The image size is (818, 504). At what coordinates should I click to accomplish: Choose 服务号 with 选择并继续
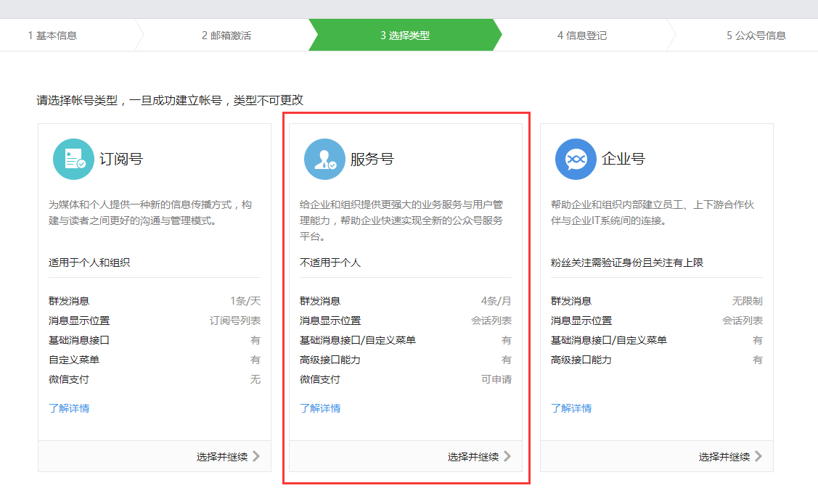[x=473, y=457]
